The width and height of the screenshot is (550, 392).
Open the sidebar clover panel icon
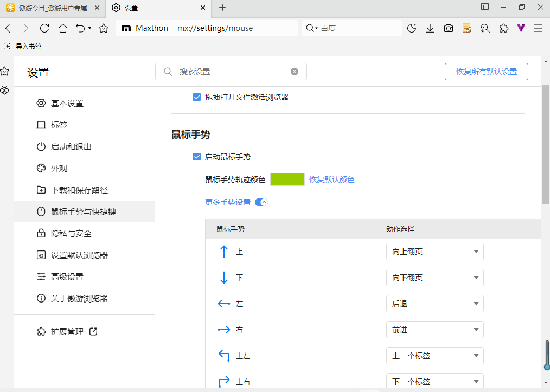point(4,91)
